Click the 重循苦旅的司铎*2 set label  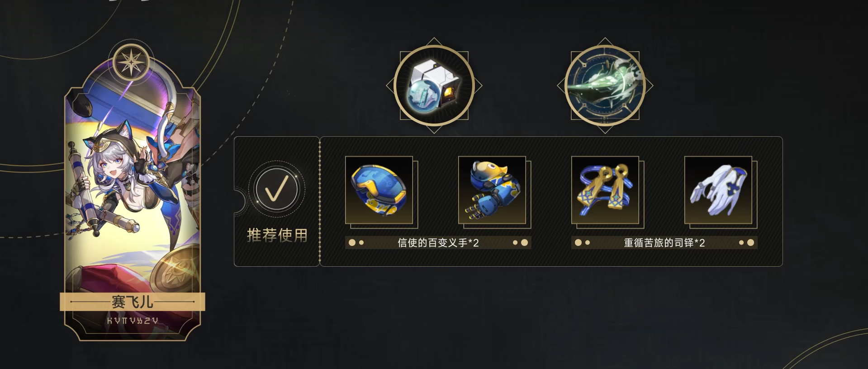664,243
